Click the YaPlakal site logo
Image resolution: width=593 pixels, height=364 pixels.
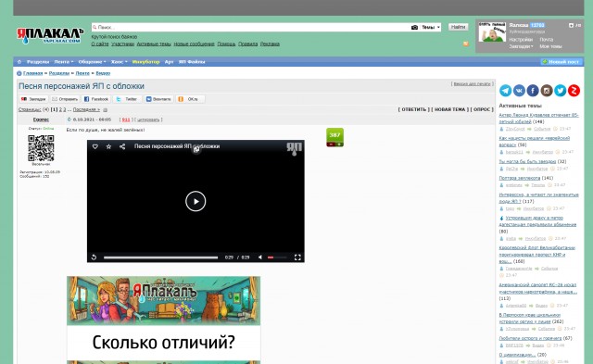coord(50,35)
